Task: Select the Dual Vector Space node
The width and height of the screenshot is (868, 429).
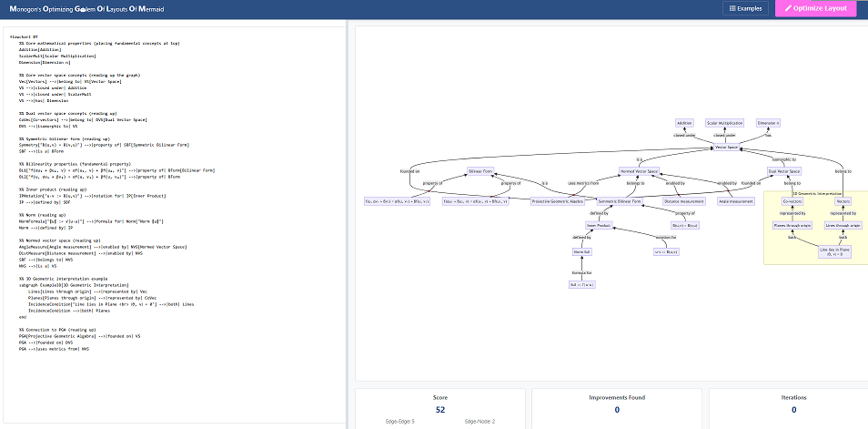Action: tap(783, 171)
